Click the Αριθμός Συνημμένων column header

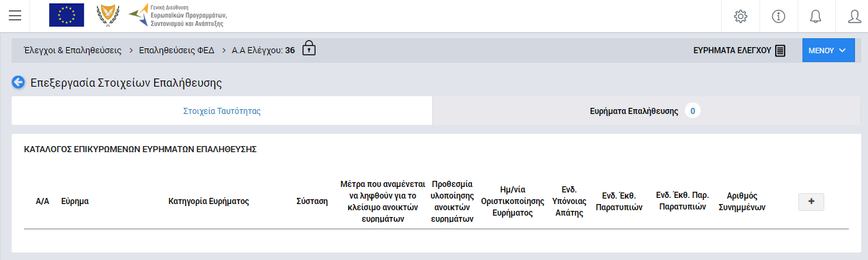(x=742, y=201)
